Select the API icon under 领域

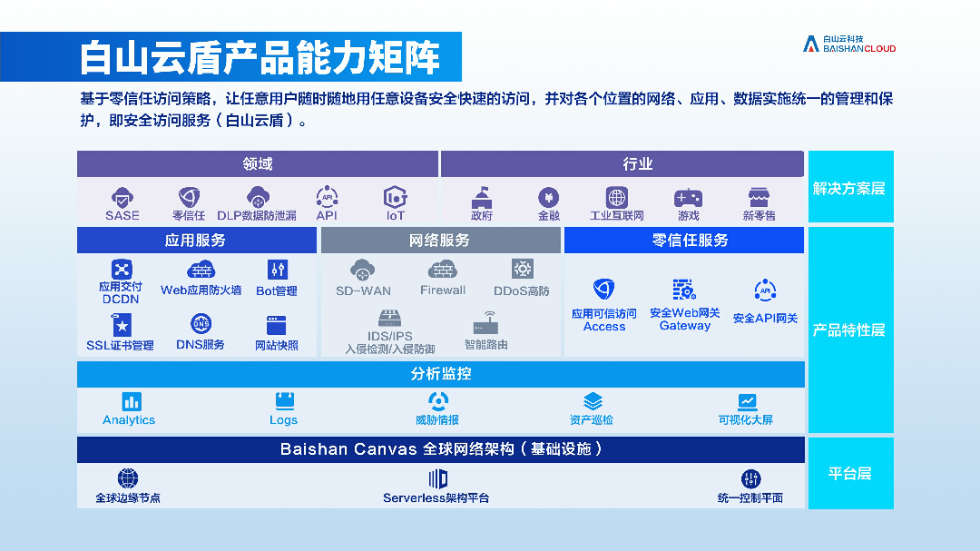pos(327,197)
